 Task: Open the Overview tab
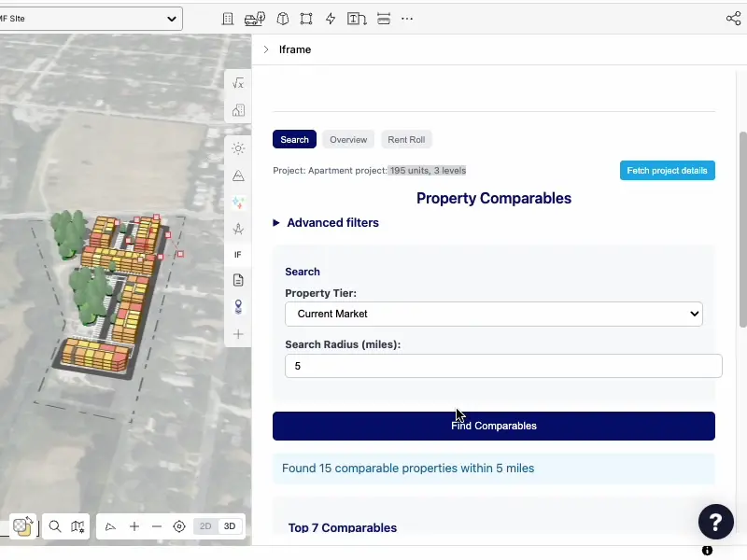pos(347,139)
